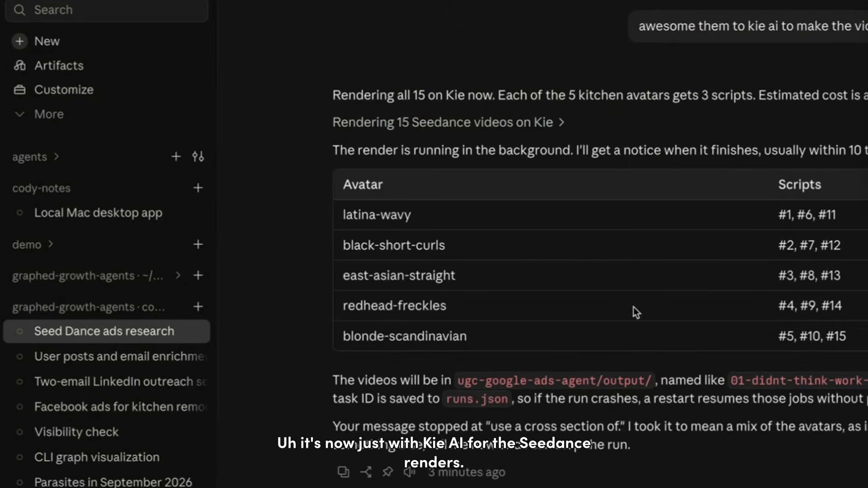Click the runs.json code label

pyautogui.click(x=477, y=399)
